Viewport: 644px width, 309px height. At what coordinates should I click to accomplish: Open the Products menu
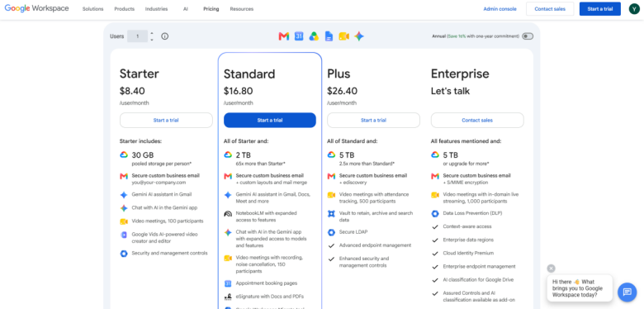[124, 9]
